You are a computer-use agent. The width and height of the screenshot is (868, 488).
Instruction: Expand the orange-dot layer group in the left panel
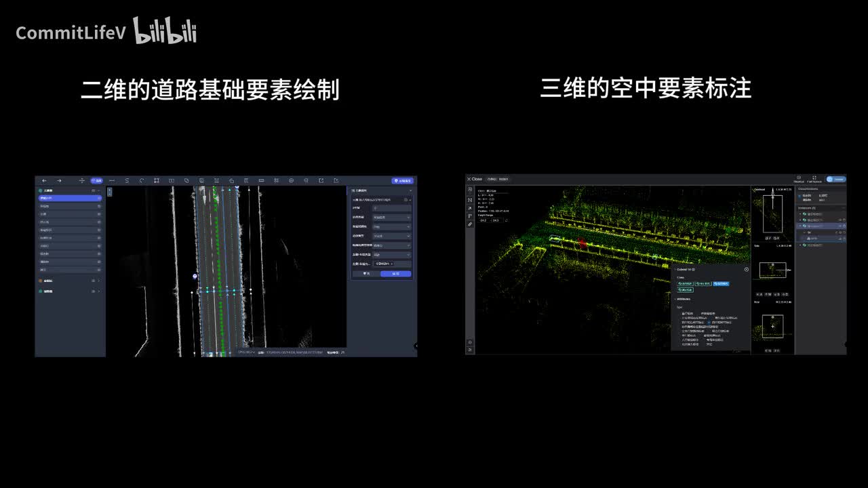(x=98, y=281)
